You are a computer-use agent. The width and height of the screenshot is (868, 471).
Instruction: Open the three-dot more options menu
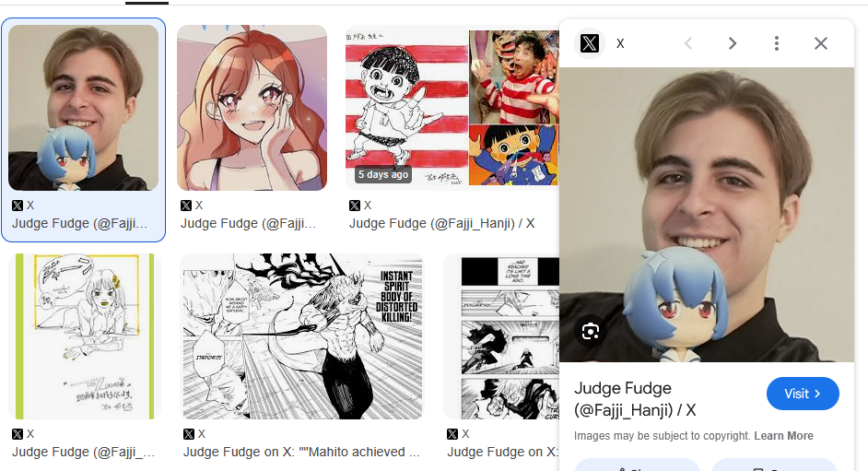pos(777,43)
